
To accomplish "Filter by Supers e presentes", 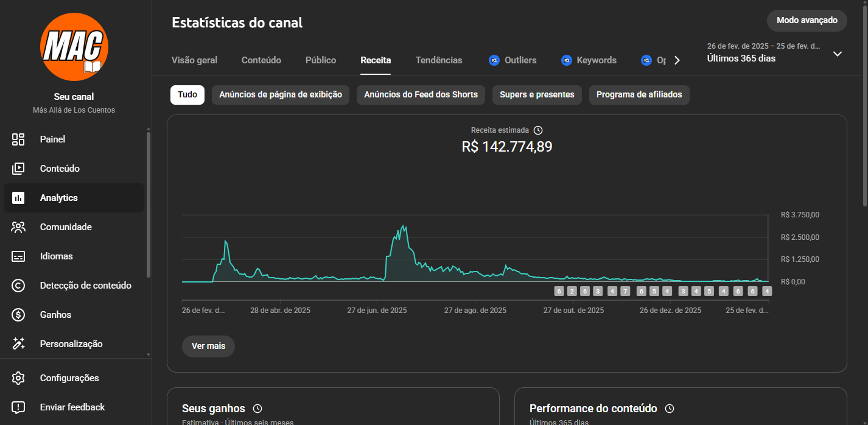I will pyautogui.click(x=537, y=95).
